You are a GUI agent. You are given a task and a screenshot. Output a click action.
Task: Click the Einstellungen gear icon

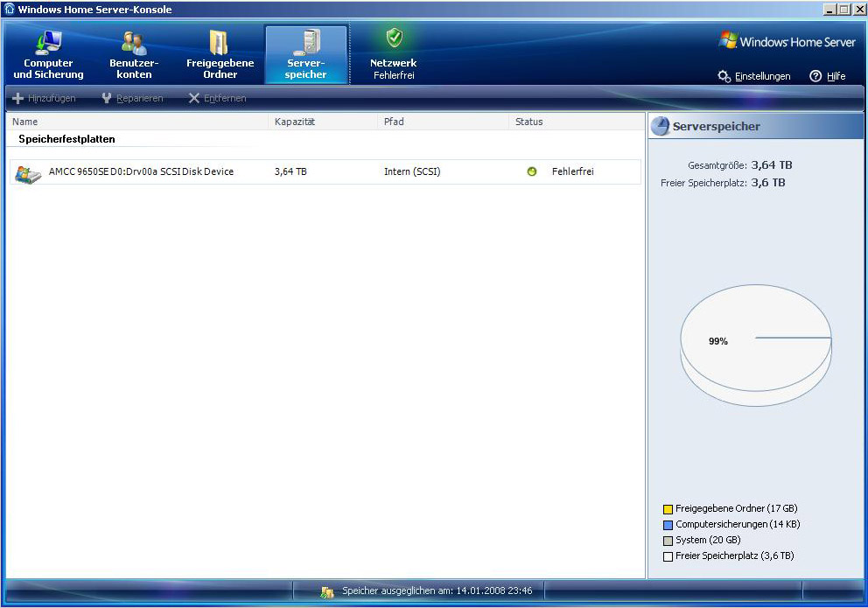tap(724, 76)
